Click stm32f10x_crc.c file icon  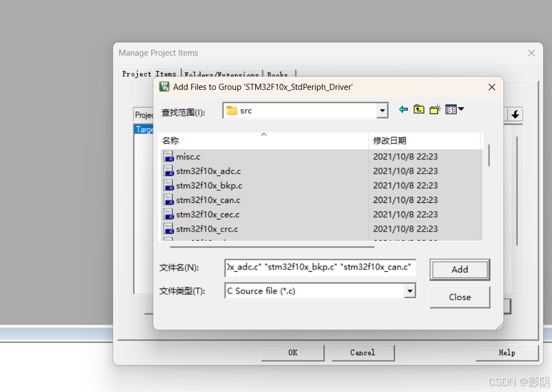169,228
